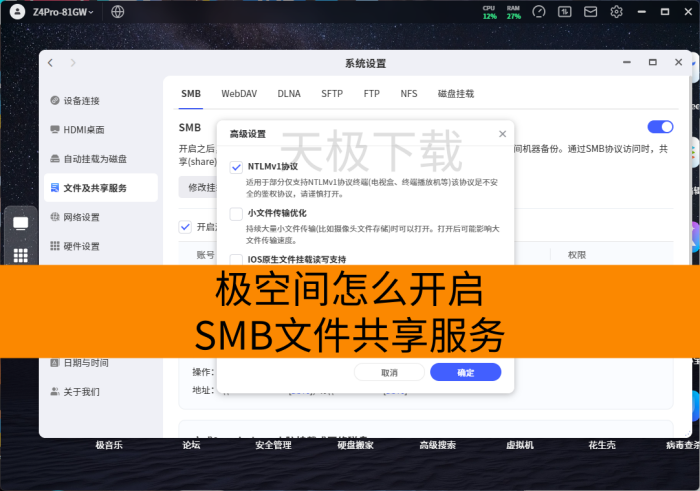Go back using the left arrow in 系统设置
Viewport: 700px width, 491px height.
[50, 63]
